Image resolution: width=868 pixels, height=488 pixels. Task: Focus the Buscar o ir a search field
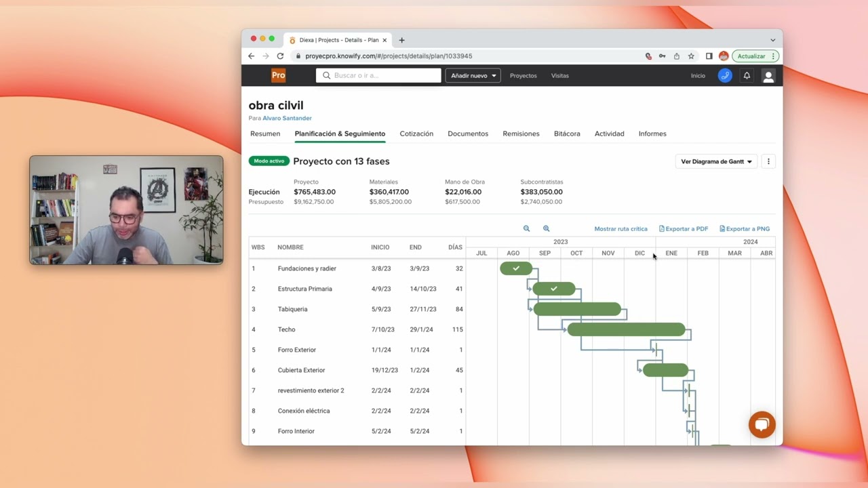pyautogui.click(x=378, y=76)
